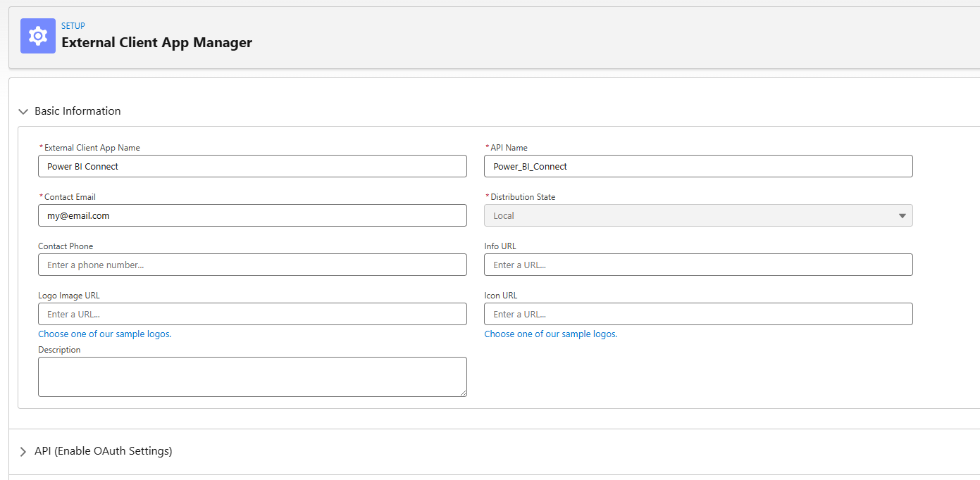Collapse the Basic Information section chevron

click(x=23, y=111)
